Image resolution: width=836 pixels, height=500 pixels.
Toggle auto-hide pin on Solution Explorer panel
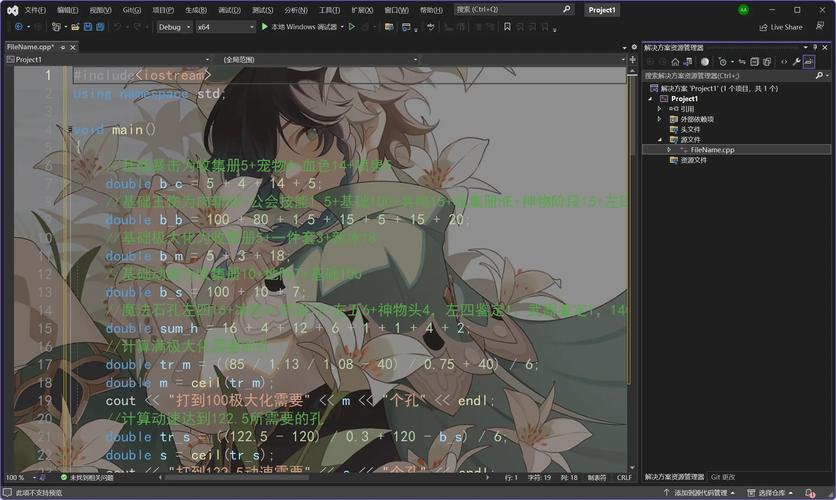[815, 47]
